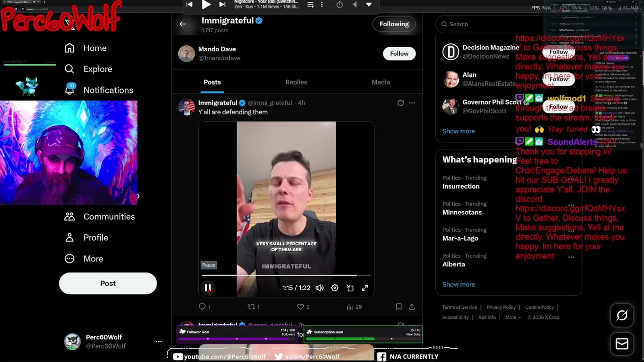This screenshot has height=362, width=644.
Task: Skip to next track in media popup
Action: 222,5
